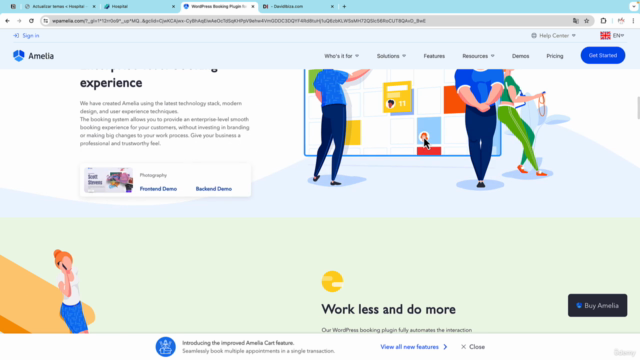This screenshot has height=360, width=640.
Task: Close the Hospital tab
Action: (x=173, y=7)
